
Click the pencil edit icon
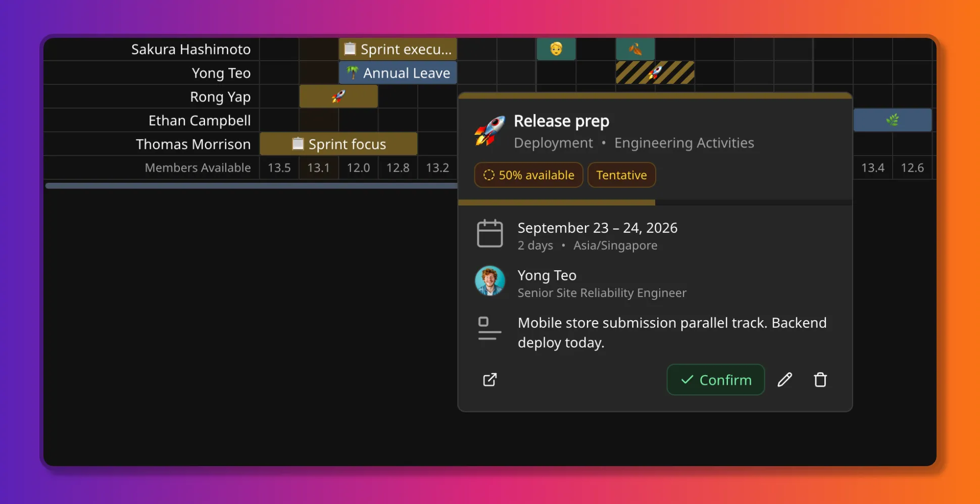tap(785, 380)
